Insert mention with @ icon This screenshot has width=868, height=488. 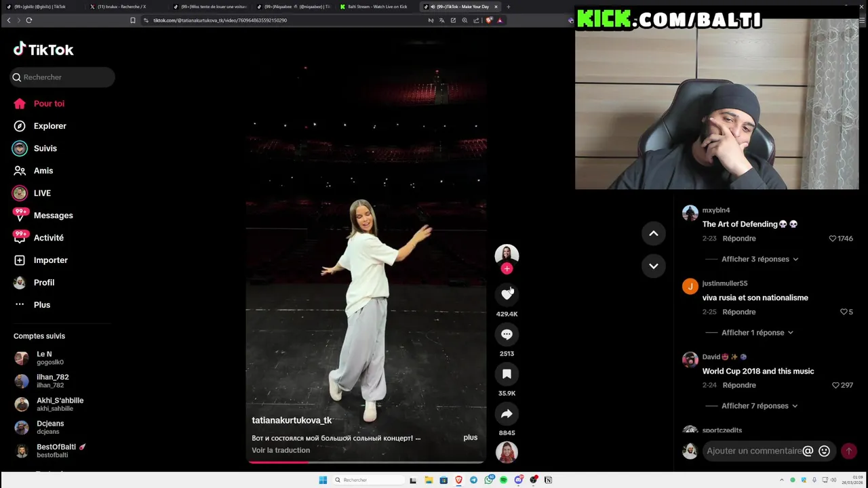coord(808,451)
